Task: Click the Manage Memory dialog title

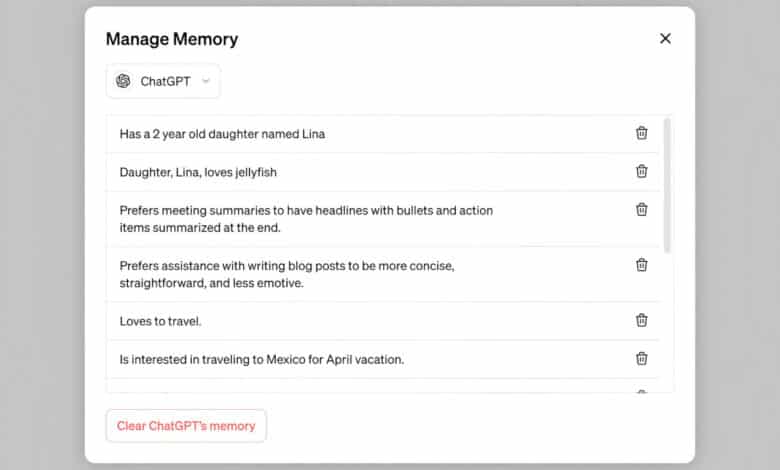Action: point(172,39)
